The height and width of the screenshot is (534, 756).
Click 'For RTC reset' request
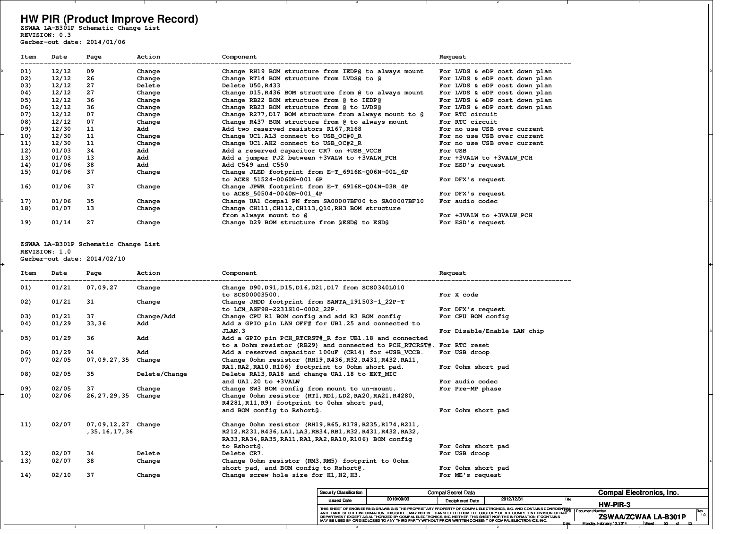[464, 345]
